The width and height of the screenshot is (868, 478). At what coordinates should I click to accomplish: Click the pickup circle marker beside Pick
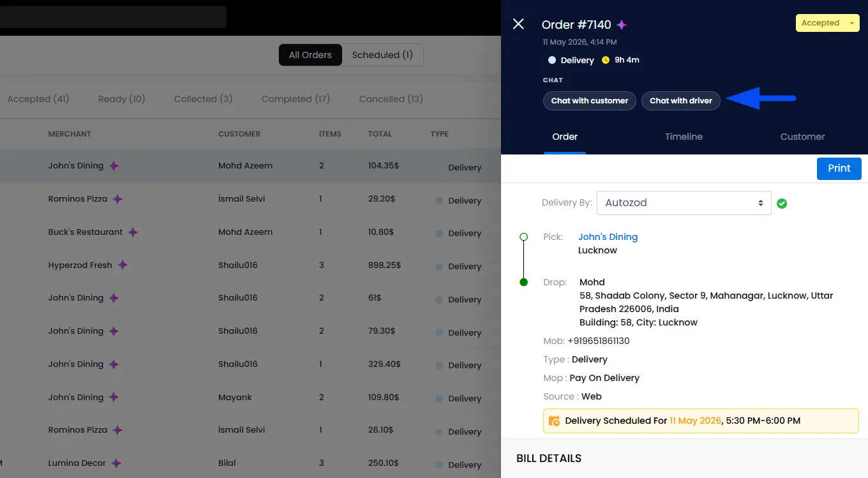(524, 237)
